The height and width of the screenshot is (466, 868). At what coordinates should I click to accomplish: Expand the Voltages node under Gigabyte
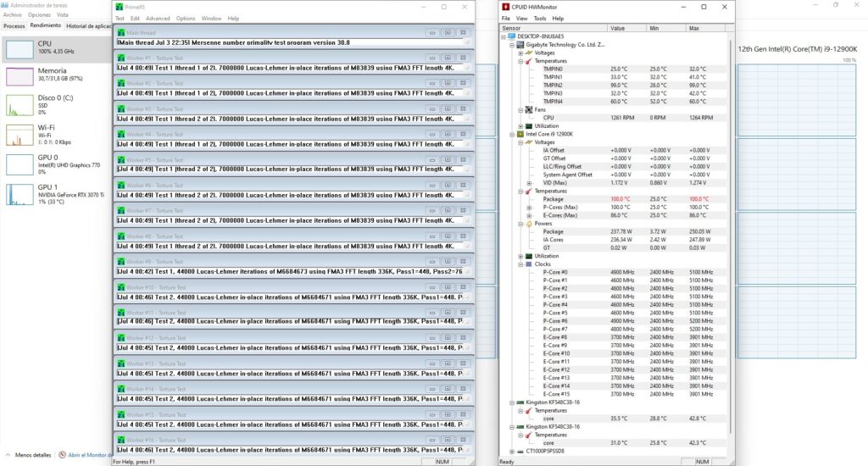pos(520,53)
